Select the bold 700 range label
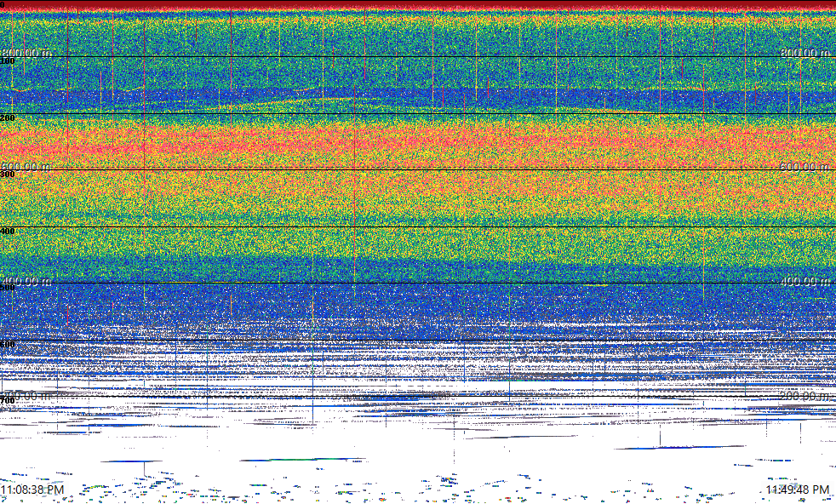The image size is (836, 504). pos(8,400)
